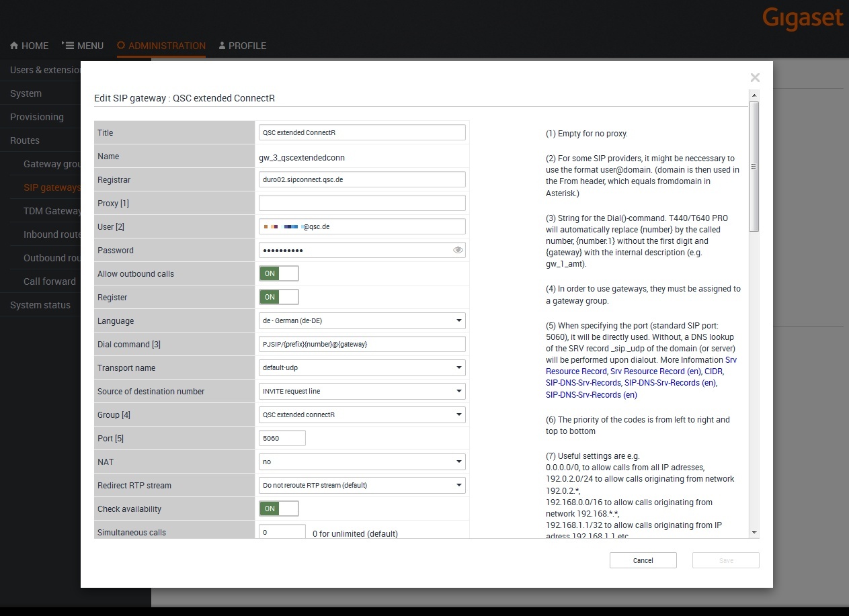Click the 'Dial command [3]' label
The width and height of the screenshot is (849, 616).
coord(129,344)
